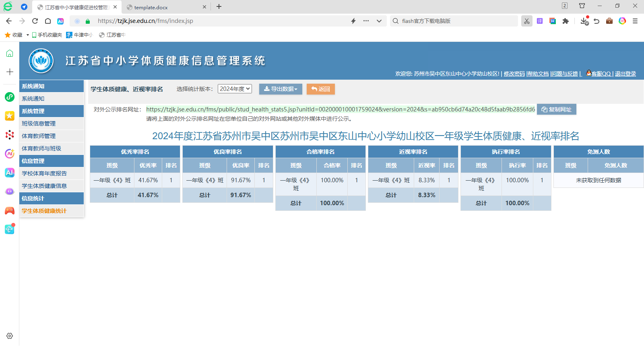Select 学生体质健康统计 in the sidebar
Image resolution: width=644 pixels, height=346 pixels.
pos(44,211)
